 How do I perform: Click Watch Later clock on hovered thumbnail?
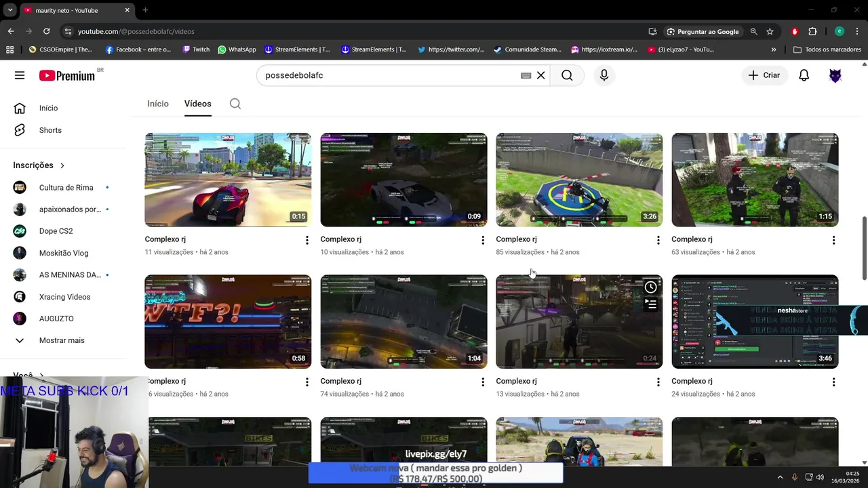[x=650, y=287]
